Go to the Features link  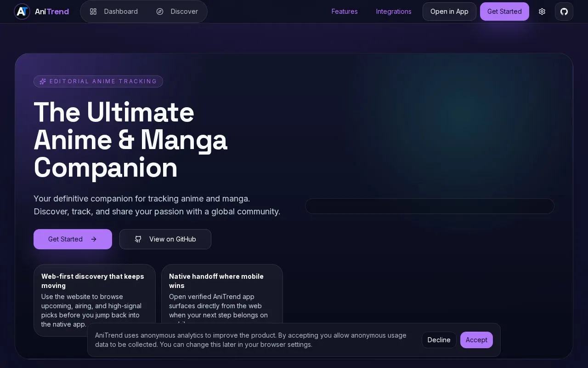[x=345, y=11]
